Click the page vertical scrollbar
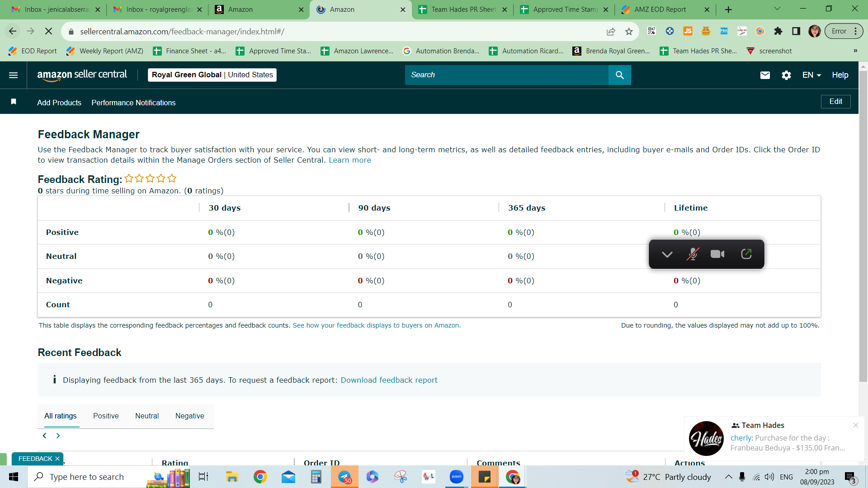Image resolution: width=868 pixels, height=488 pixels. [x=863, y=226]
